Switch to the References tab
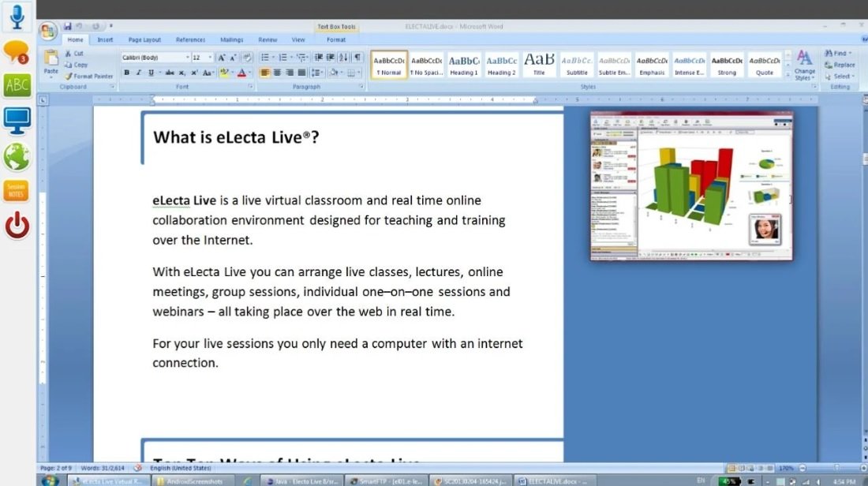Viewport: 868px width, 486px height. pos(190,40)
